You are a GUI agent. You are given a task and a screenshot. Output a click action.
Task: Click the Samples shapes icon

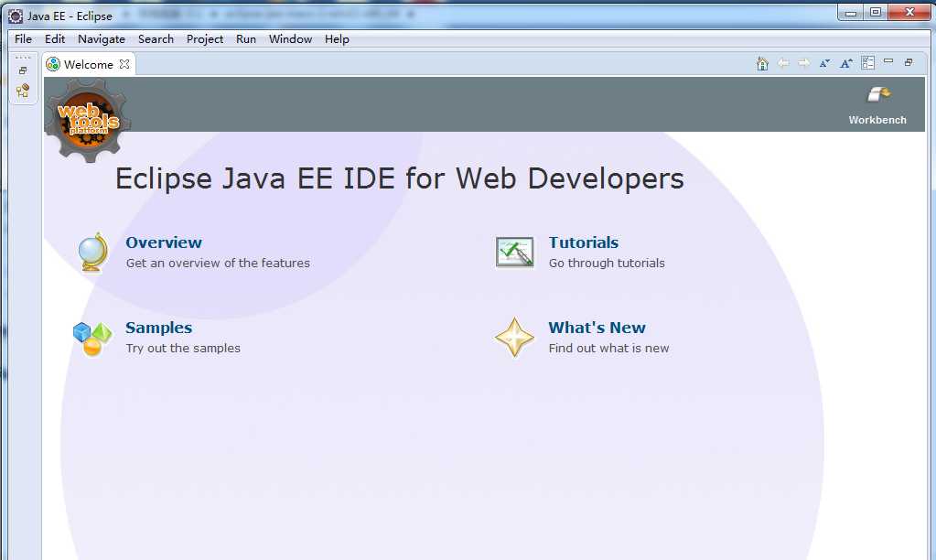91,339
